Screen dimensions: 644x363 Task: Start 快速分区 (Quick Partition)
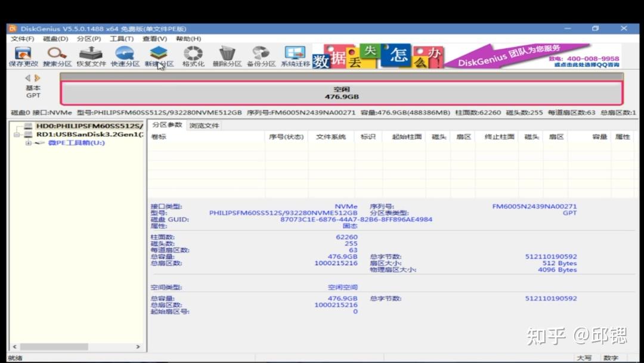[125, 56]
